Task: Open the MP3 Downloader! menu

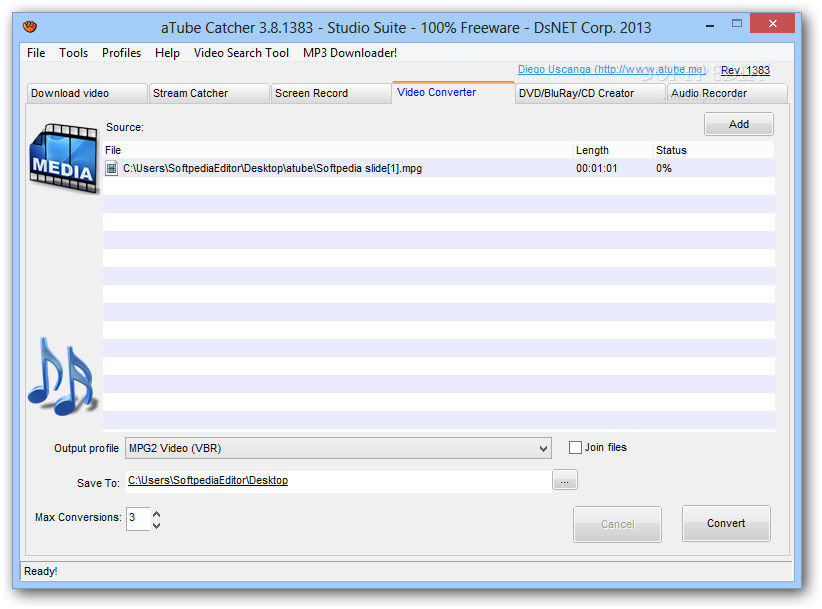Action: (x=350, y=53)
